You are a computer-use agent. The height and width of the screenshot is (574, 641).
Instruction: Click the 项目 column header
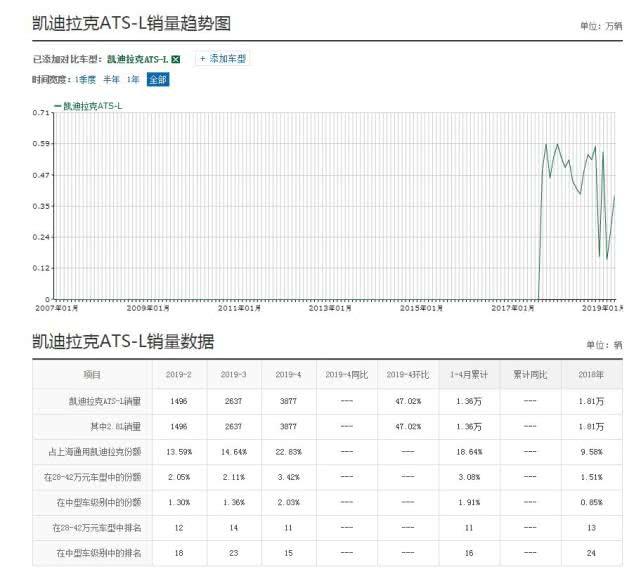92,374
